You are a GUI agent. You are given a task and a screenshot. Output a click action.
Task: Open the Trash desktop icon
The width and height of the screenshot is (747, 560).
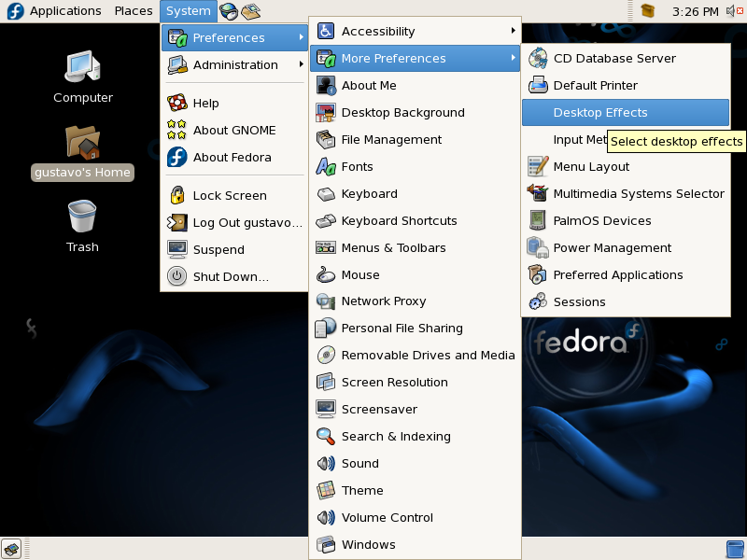82,217
